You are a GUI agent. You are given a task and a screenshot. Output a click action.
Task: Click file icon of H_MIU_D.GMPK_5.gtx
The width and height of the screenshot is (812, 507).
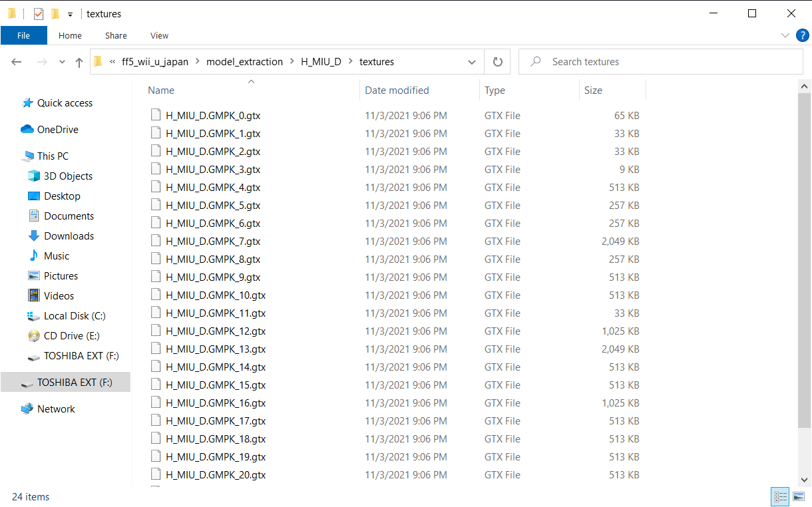pos(156,205)
